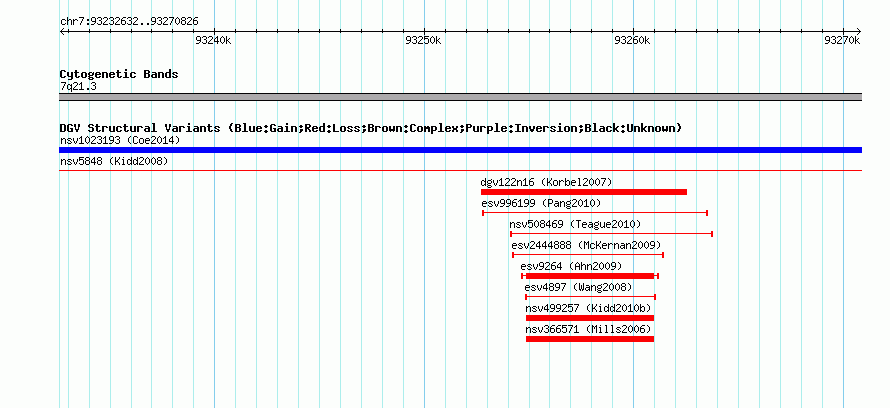Select the gray 7q21.3 cytogenetic band bar

pos(460,97)
